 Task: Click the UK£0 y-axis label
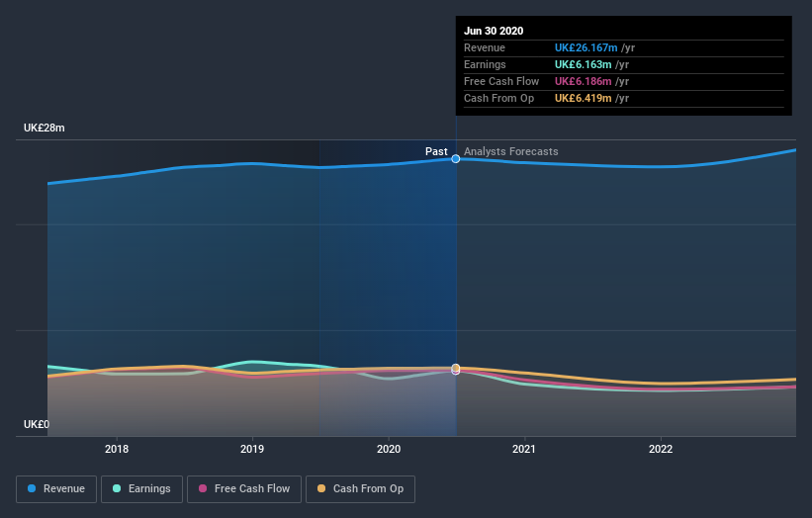[x=37, y=424]
